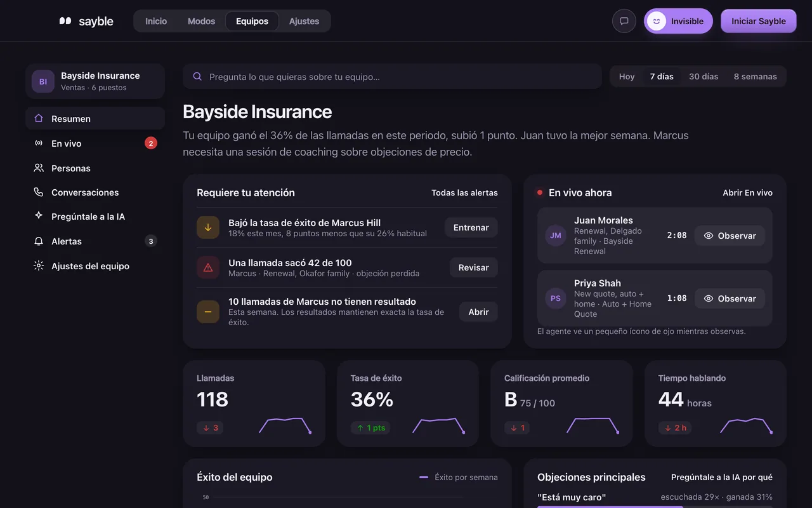Image resolution: width=812 pixels, height=508 pixels.
Task: Click the BI team avatar
Action: [43, 81]
